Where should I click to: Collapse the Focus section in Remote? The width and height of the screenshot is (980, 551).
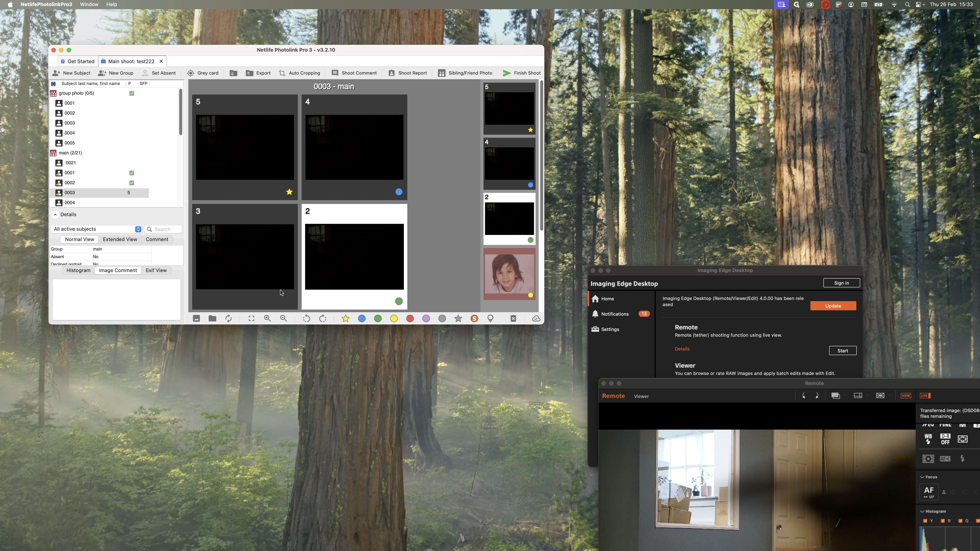922,477
